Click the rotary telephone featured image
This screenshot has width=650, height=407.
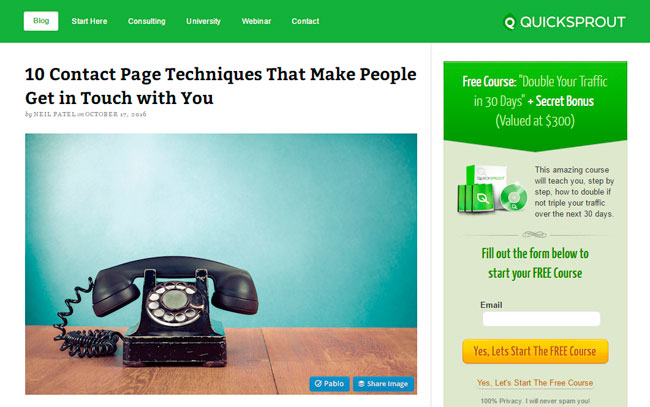[221, 264]
